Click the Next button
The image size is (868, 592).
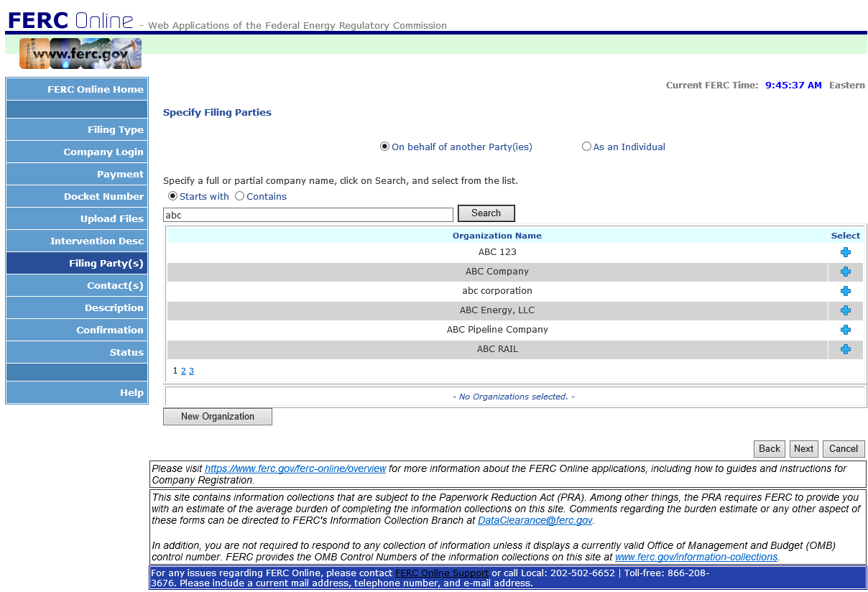pyautogui.click(x=803, y=449)
